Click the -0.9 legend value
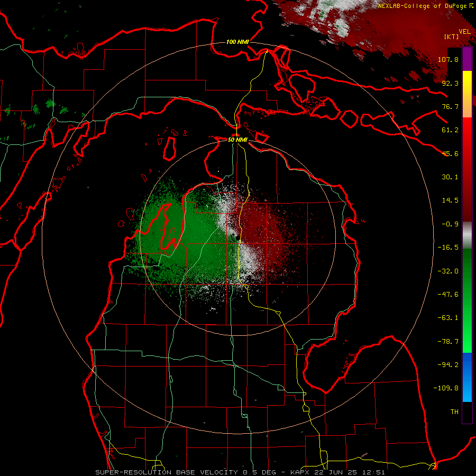 click(450, 224)
